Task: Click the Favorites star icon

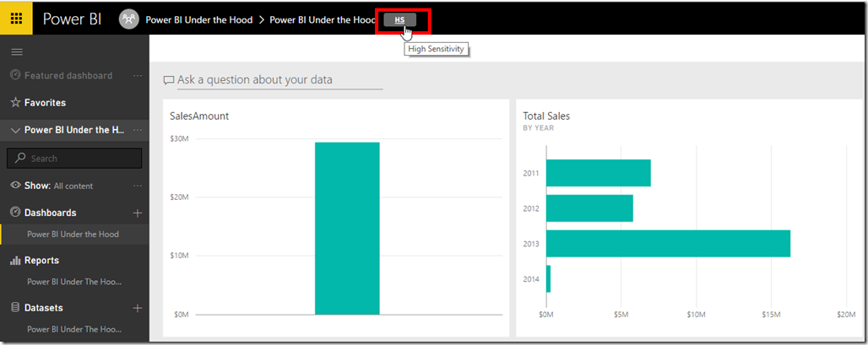Action: 15,103
